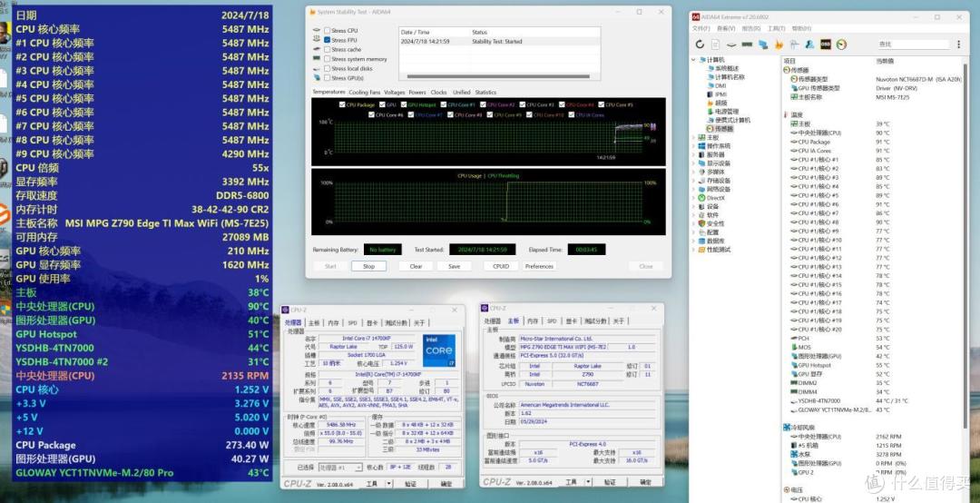Enable Stress local disks checkbox

tap(327, 68)
